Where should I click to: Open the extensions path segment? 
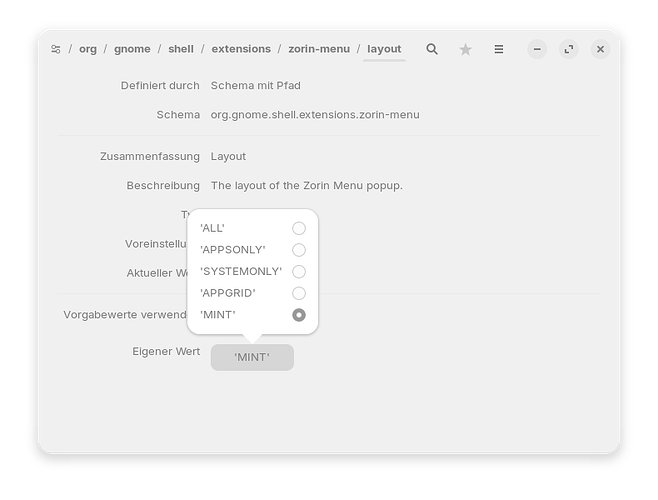pyautogui.click(x=241, y=49)
